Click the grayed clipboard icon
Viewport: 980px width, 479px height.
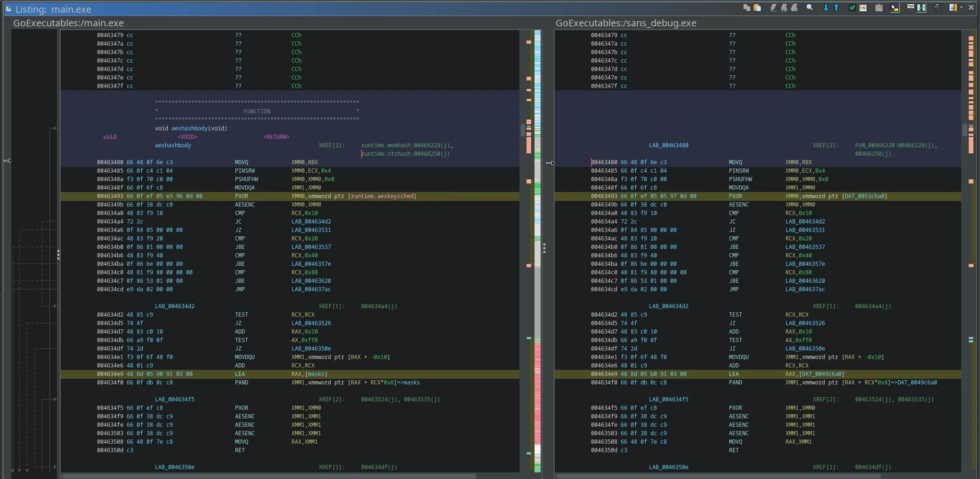879,8
